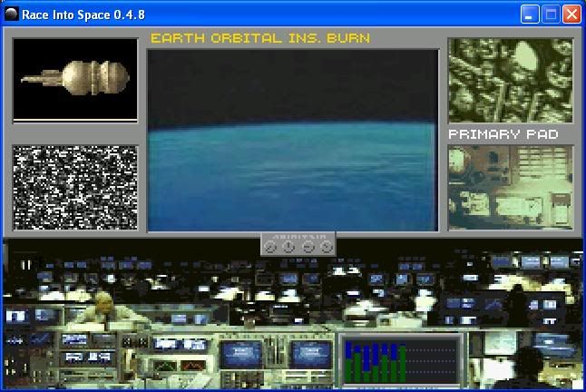Click the Race Into Space title bar icon
Screen dimensions: 586x392
click(x=12, y=15)
